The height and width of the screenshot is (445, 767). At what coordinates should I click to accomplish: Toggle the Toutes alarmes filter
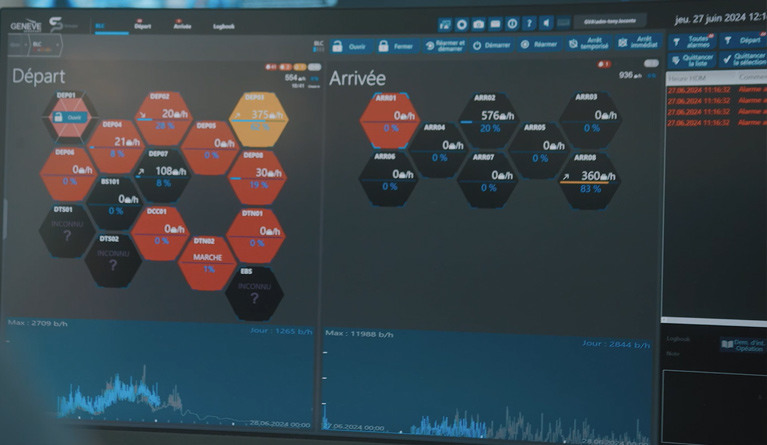(690, 41)
